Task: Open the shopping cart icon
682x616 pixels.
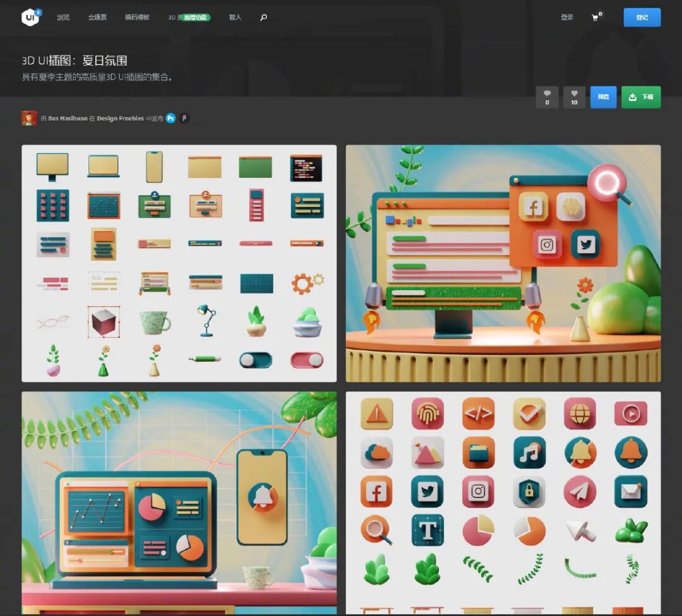Action: tap(596, 17)
